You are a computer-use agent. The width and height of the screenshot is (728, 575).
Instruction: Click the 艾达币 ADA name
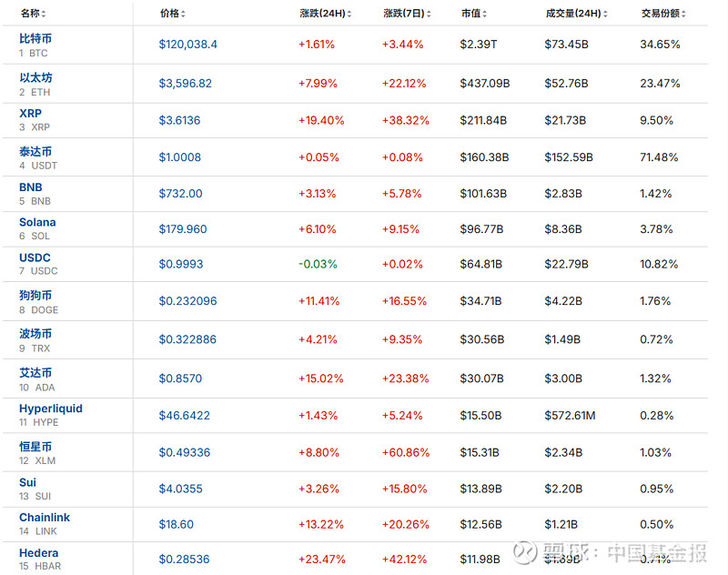tap(35, 373)
